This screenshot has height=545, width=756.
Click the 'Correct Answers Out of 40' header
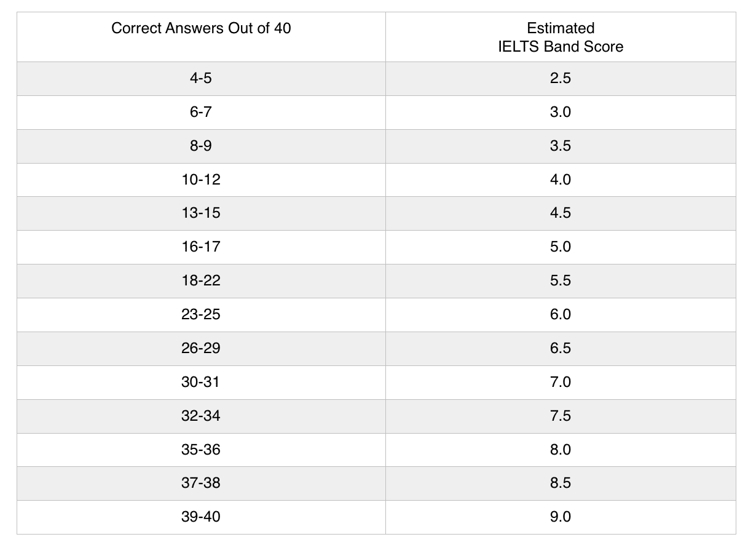pyautogui.click(x=201, y=28)
